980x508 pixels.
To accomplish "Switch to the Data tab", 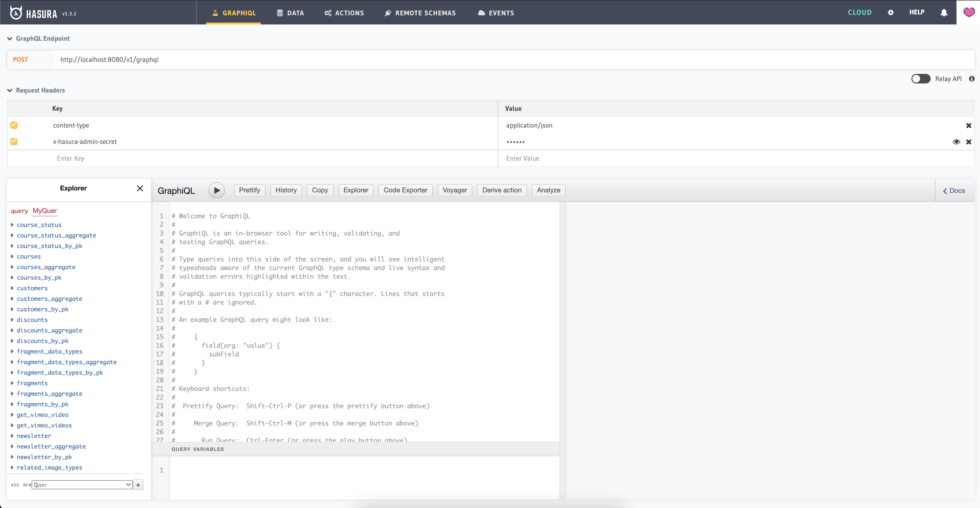I will [290, 13].
